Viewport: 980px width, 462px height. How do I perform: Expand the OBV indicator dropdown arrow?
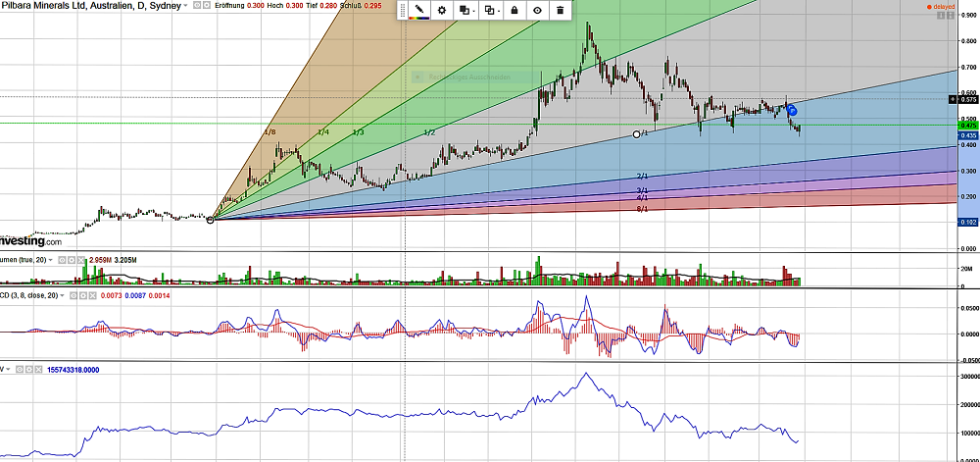[x=8, y=370]
